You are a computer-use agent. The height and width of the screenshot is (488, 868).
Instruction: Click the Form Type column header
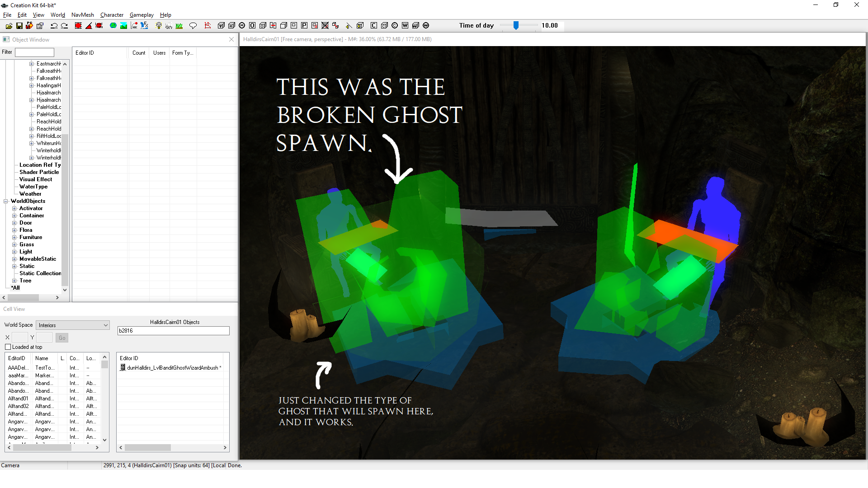182,53
